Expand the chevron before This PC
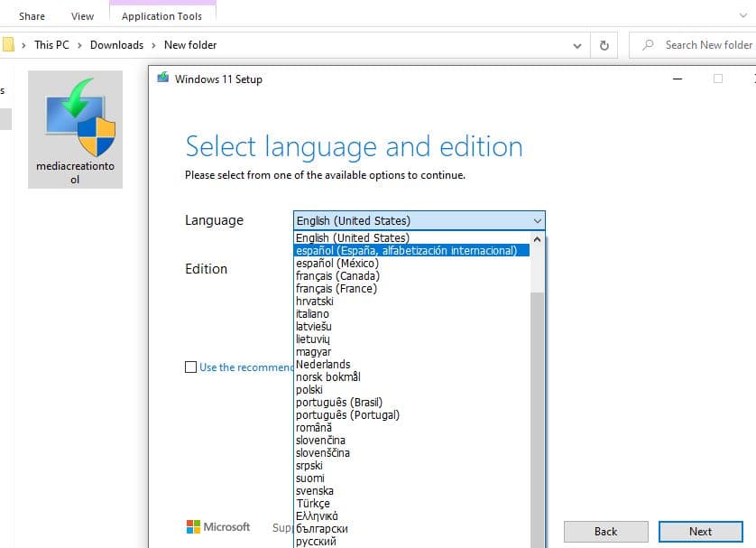The image size is (756, 548). click(23, 45)
